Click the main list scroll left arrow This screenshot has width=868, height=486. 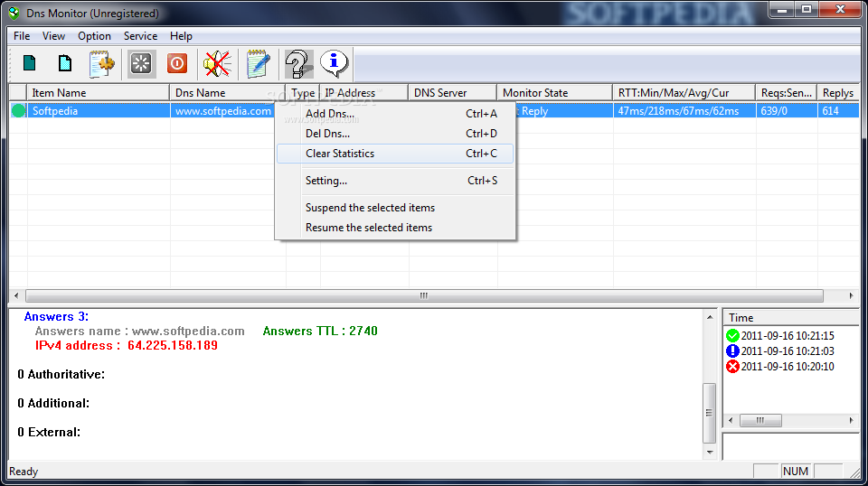16,295
